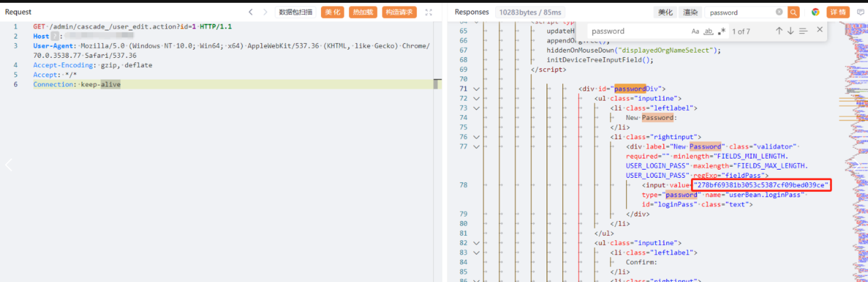Click the hiddenOnMouseDown code line
The width and height of the screenshot is (868, 282).
(634, 50)
